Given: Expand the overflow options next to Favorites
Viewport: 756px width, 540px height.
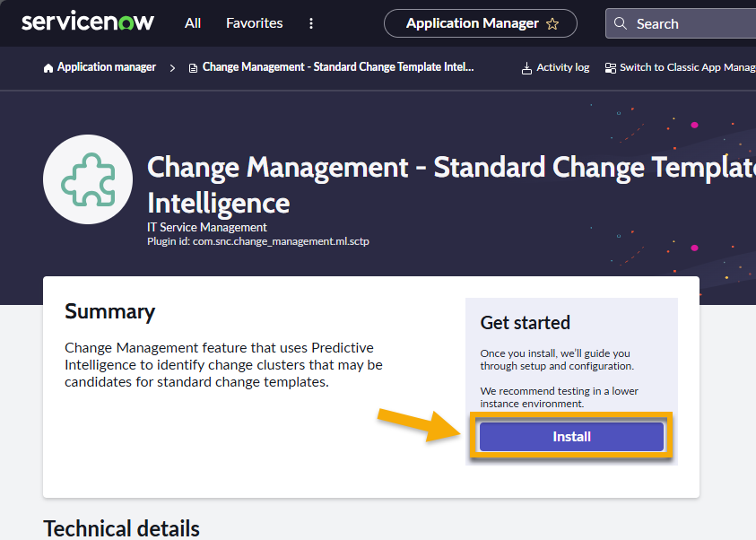Looking at the screenshot, I should pos(310,23).
